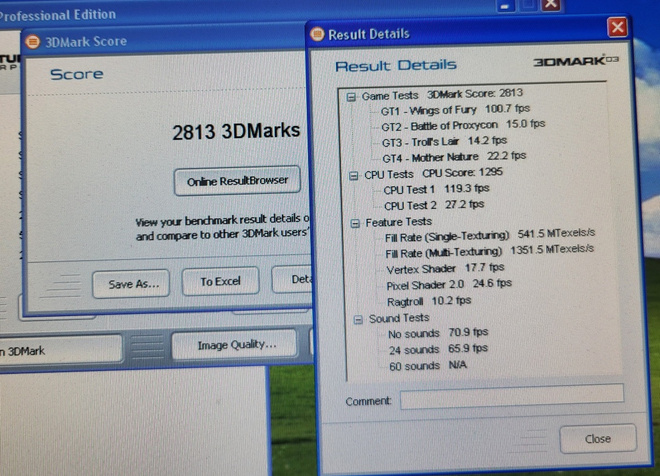Screen dimensions: 660x476
Task: Select 24 sounds 65.9 fps row
Action: (x=438, y=349)
